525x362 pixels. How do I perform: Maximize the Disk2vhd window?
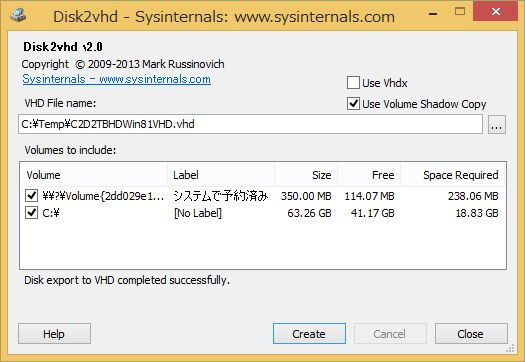[460, 12]
